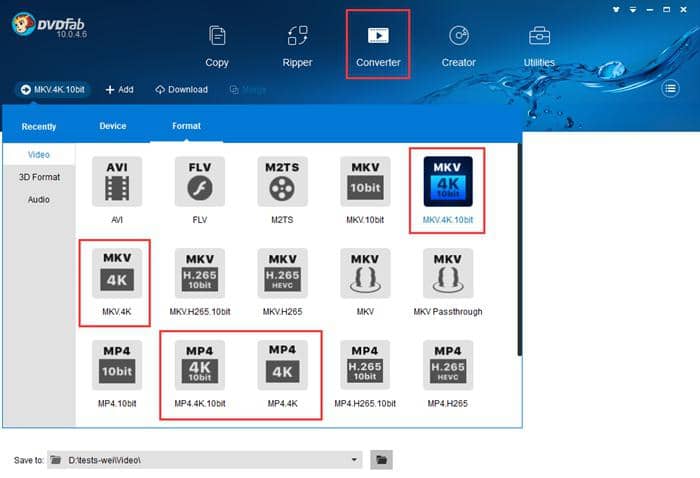Pick the M2TS format icon
The image size is (700, 478).
pos(282,182)
